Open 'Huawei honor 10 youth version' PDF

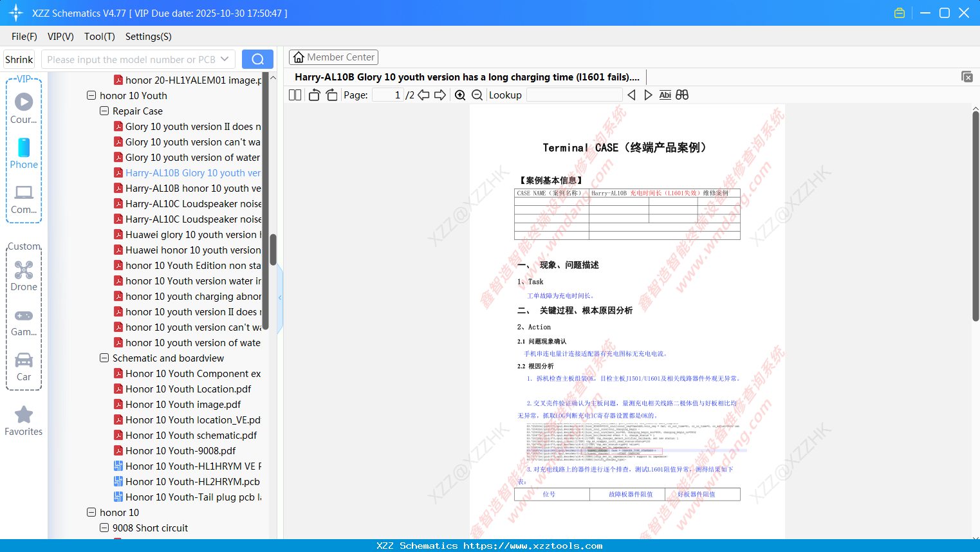point(188,250)
